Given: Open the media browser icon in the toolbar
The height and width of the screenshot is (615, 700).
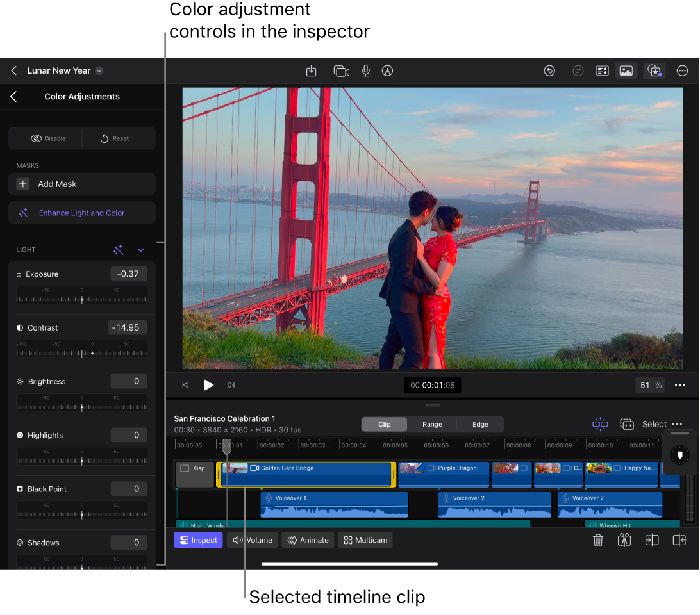Looking at the screenshot, I should [602, 70].
